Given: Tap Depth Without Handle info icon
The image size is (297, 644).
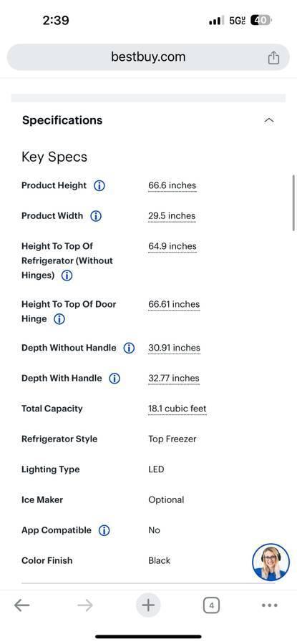Looking at the screenshot, I should [129, 348].
